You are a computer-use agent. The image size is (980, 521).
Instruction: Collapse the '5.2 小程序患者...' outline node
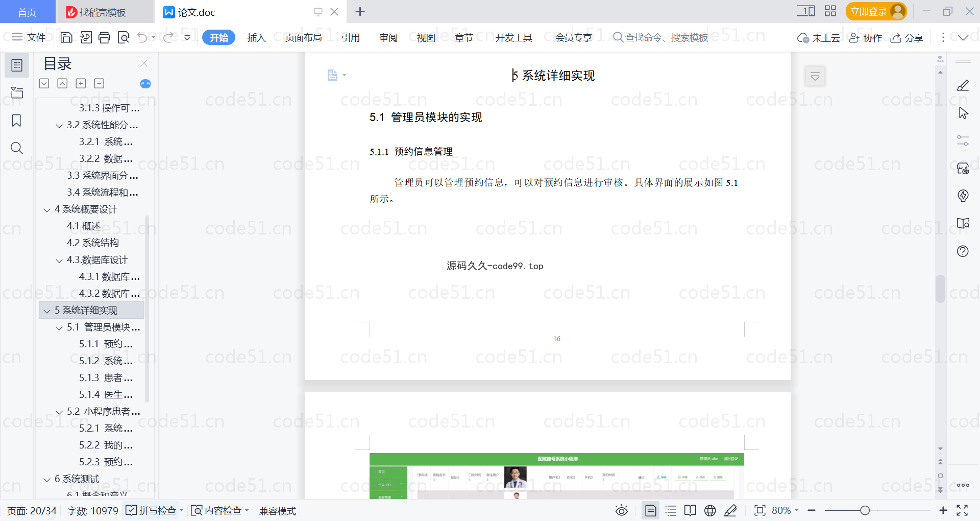tap(59, 412)
